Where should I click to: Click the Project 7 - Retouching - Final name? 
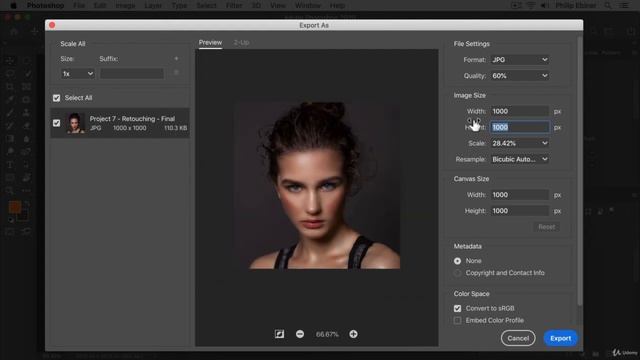[132, 119]
